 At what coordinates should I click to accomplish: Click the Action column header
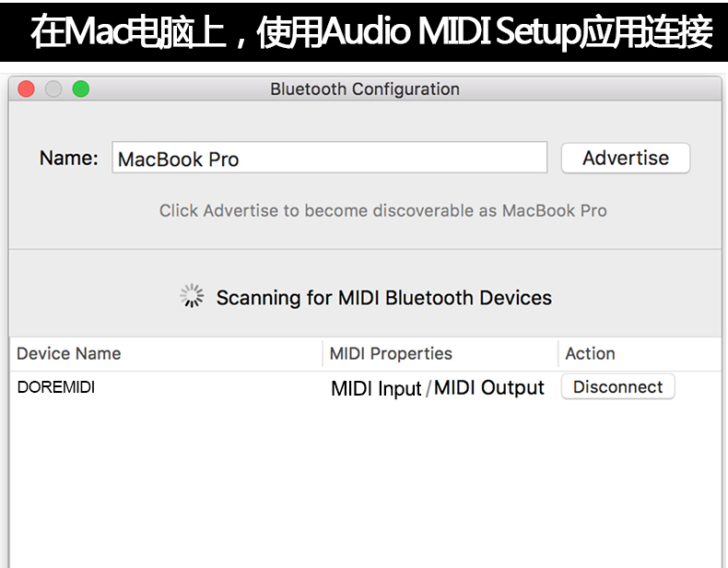590,354
